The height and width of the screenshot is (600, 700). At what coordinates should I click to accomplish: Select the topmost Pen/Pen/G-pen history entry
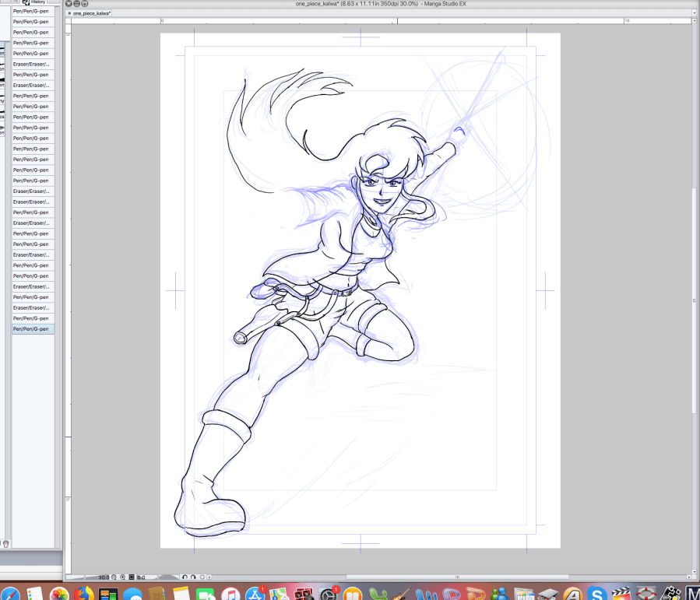click(33, 11)
